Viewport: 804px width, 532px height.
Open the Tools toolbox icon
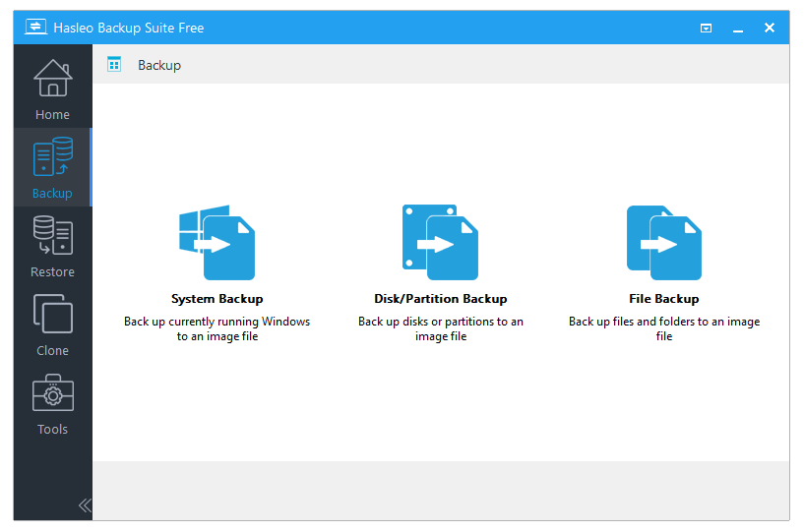pos(52,392)
